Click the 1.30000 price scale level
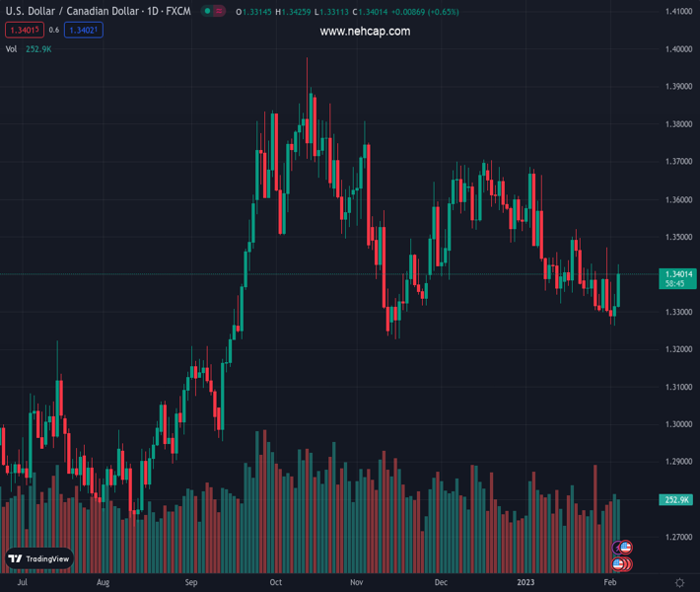Image resolution: width=700 pixels, height=592 pixels. coord(676,424)
